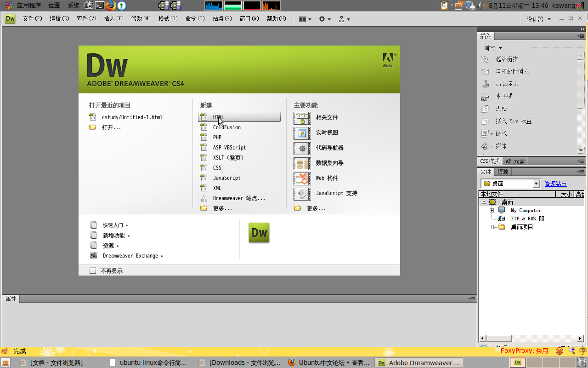This screenshot has height=368, width=588.
Task: Switch to the 资源 tab
Action: click(x=503, y=172)
